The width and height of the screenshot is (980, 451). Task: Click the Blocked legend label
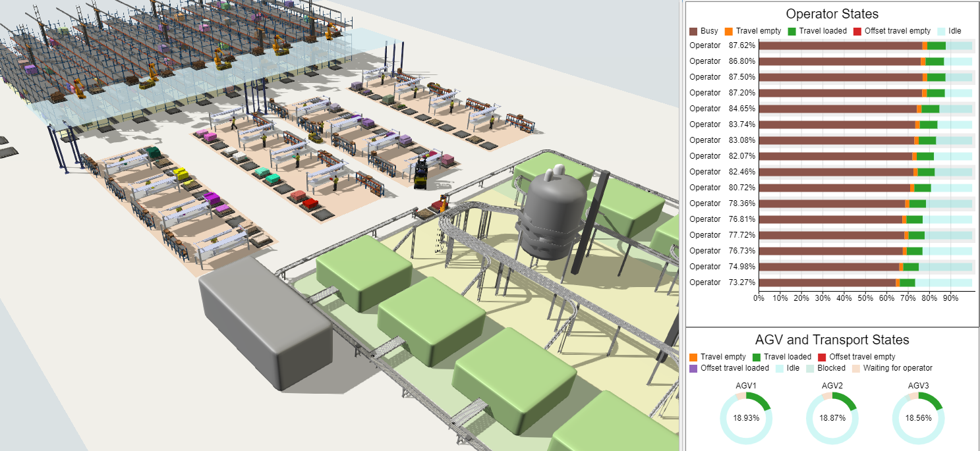tap(831, 368)
